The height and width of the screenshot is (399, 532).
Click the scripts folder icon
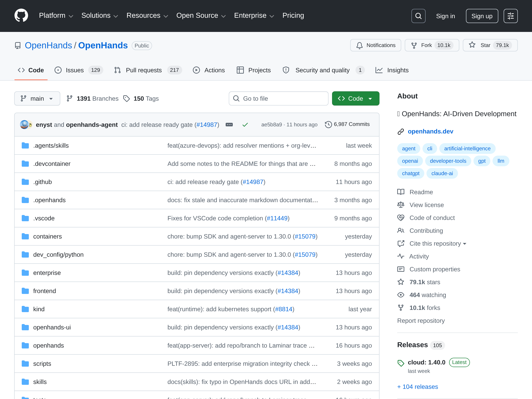(x=25, y=364)
